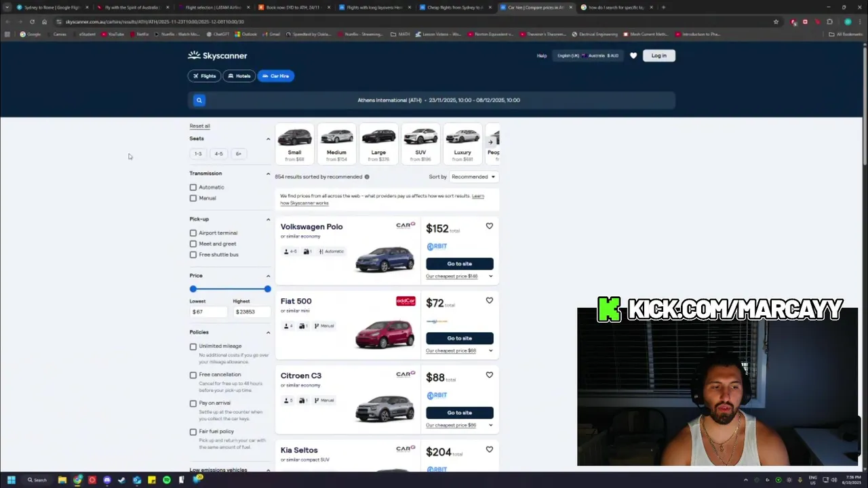Screen dimensions: 868x488
Task: Click the browser extensions puzzle icon
Action: [x=829, y=22]
